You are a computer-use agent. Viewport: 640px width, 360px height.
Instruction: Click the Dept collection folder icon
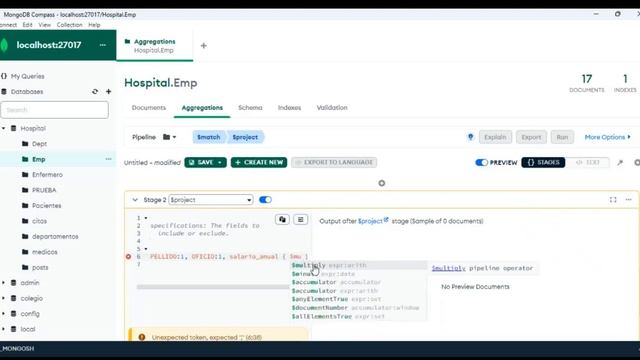point(25,144)
